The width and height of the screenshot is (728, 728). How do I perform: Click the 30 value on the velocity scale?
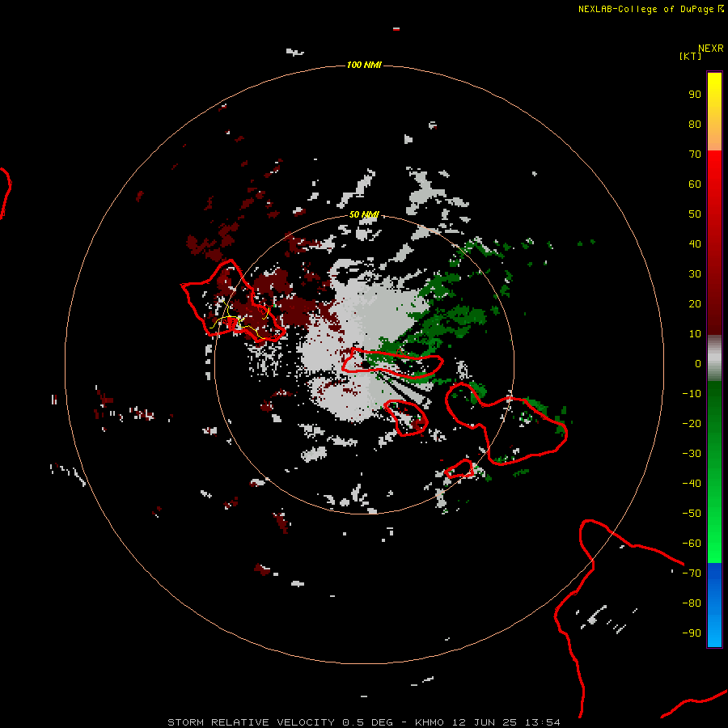pyautogui.click(x=695, y=274)
